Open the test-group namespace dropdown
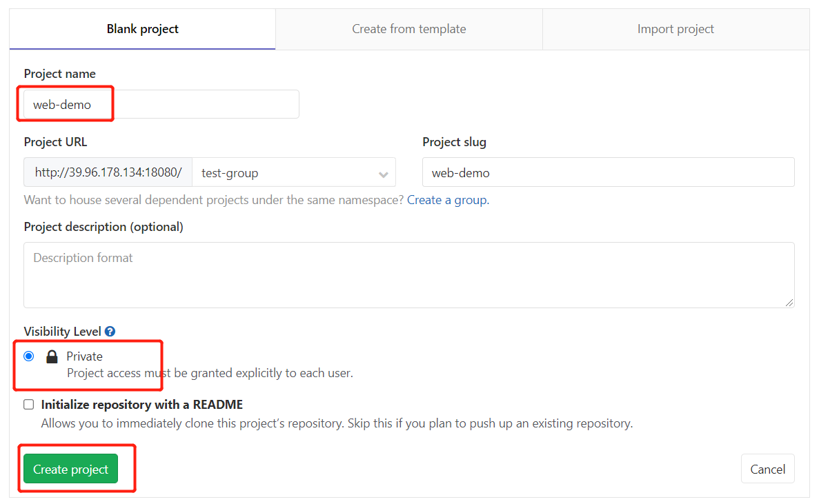Image resolution: width=819 pixels, height=504 pixels. point(294,172)
